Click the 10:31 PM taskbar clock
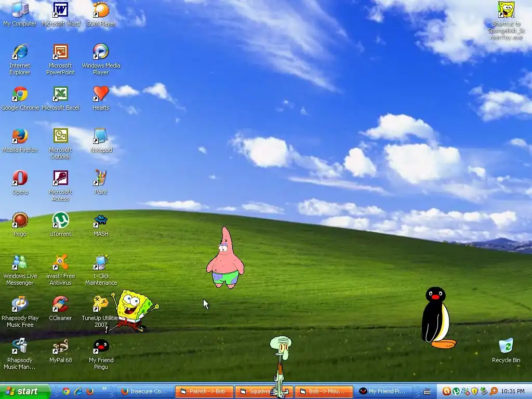Image resolution: width=532 pixels, height=399 pixels. 513,391
